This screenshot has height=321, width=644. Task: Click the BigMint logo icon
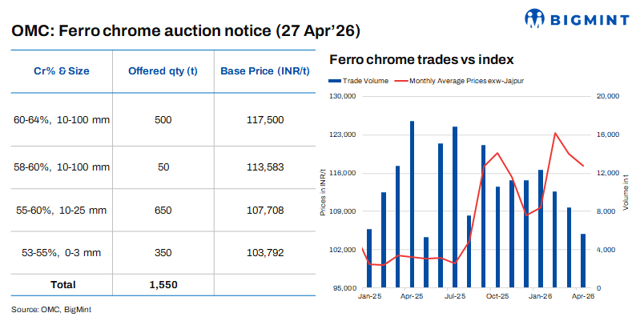click(535, 18)
